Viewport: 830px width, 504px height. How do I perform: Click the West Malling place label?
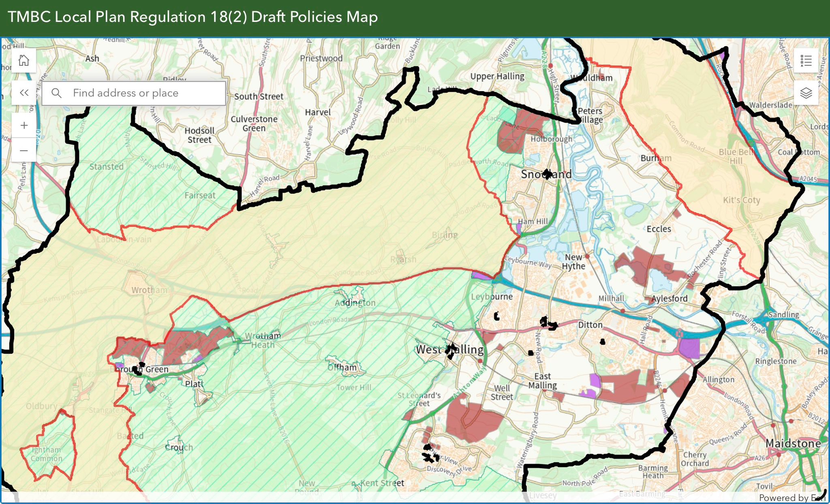450,349
